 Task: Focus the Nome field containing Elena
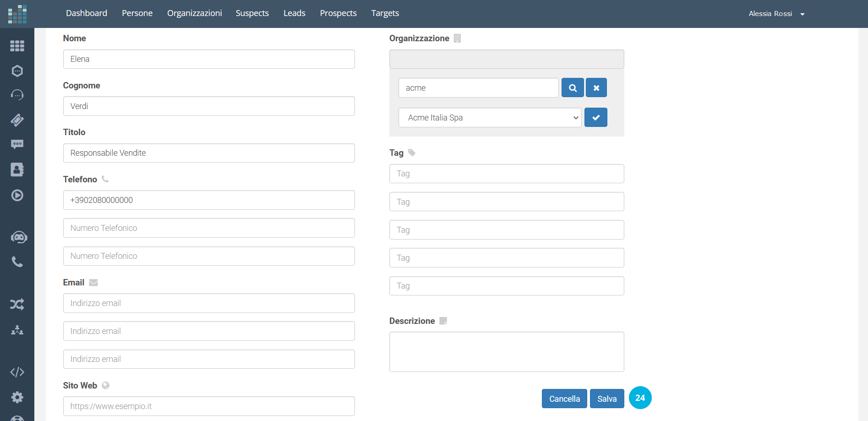tap(209, 59)
